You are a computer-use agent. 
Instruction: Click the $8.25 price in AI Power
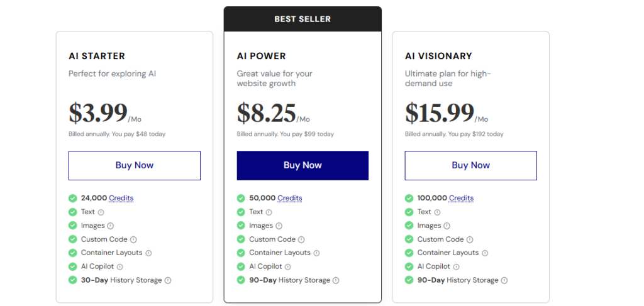pos(267,113)
